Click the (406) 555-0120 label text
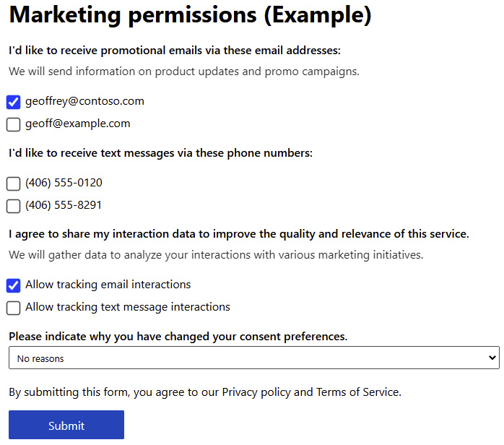504x445 pixels. pyautogui.click(x=64, y=183)
